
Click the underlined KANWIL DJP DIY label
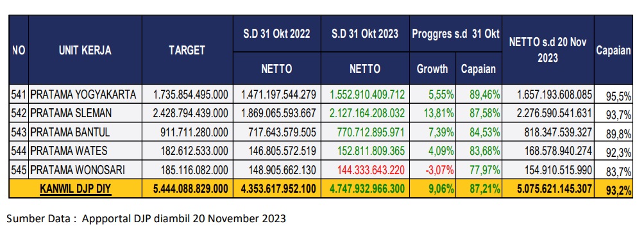tap(76, 189)
